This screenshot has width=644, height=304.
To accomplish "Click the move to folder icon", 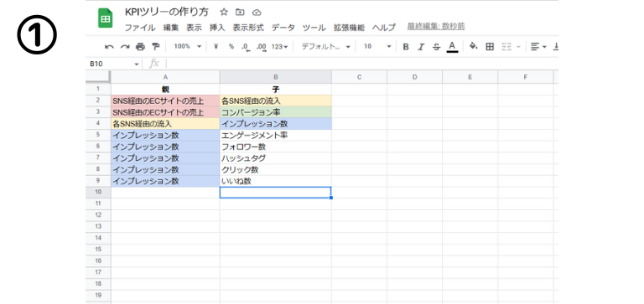I will 240,12.
